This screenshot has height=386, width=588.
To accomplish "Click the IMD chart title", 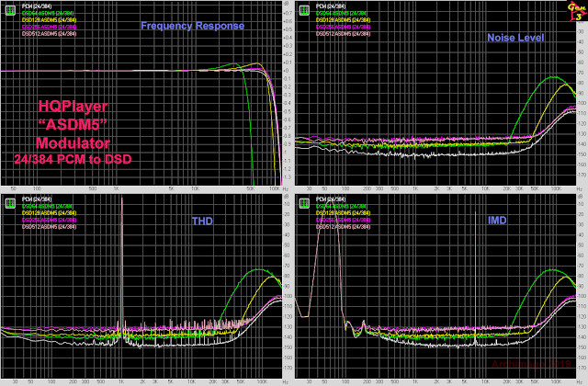I will click(497, 221).
